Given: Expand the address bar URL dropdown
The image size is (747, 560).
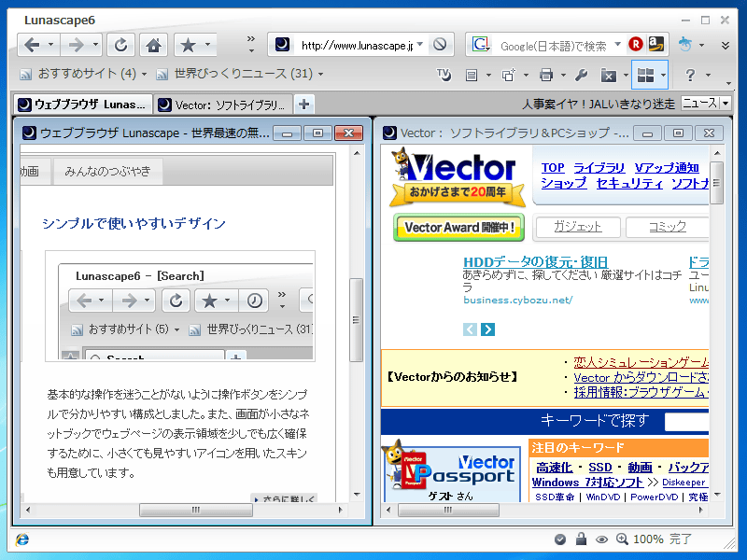Looking at the screenshot, I should (419, 44).
